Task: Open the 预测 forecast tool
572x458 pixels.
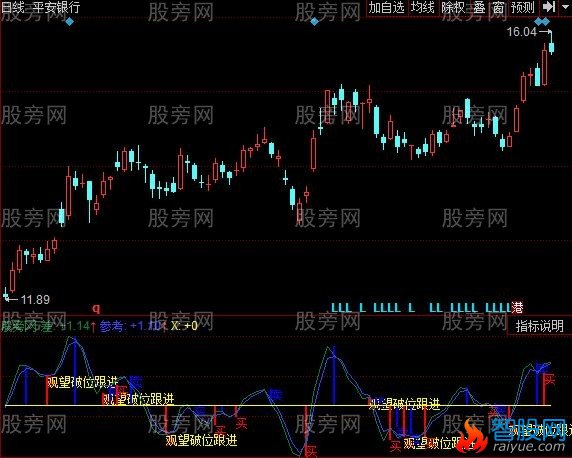Action: coord(522,8)
